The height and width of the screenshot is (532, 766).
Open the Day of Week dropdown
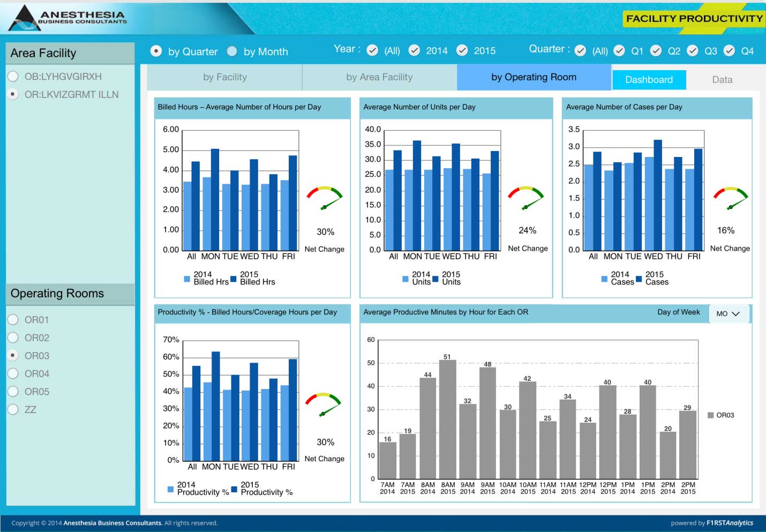(728, 314)
